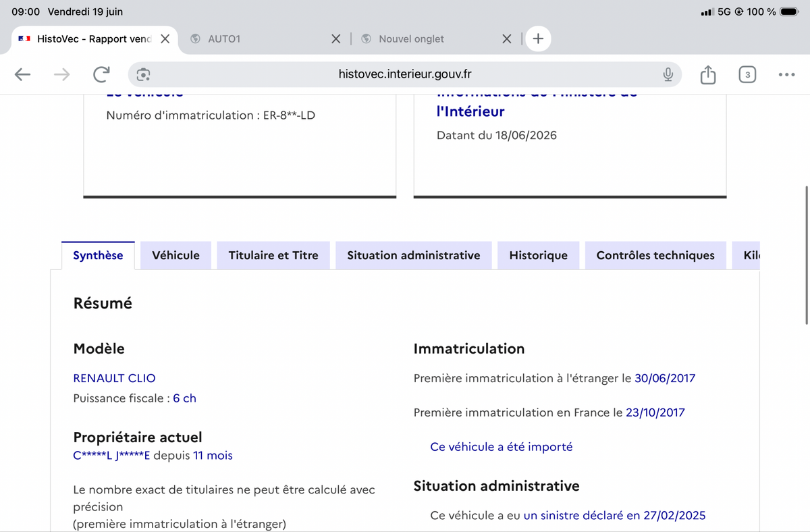Select the Titulaire et Titre tab
This screenshot has height=532, width=810.
point(273,255)
